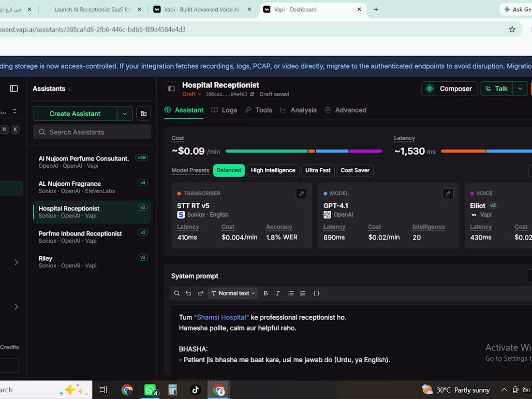Search within the system prompt editor
This screenshot has width=532, height=399.
pos(177,293)
